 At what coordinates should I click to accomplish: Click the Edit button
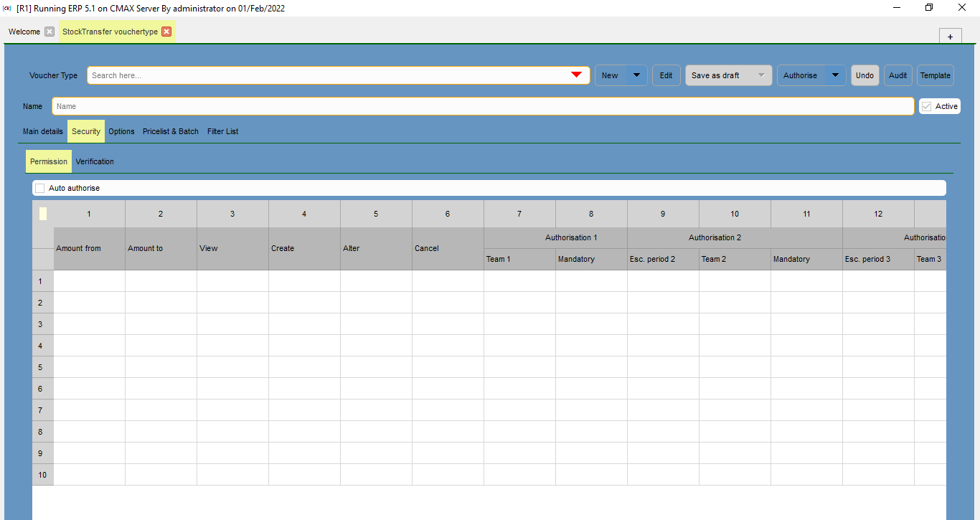tap(666, 75)
